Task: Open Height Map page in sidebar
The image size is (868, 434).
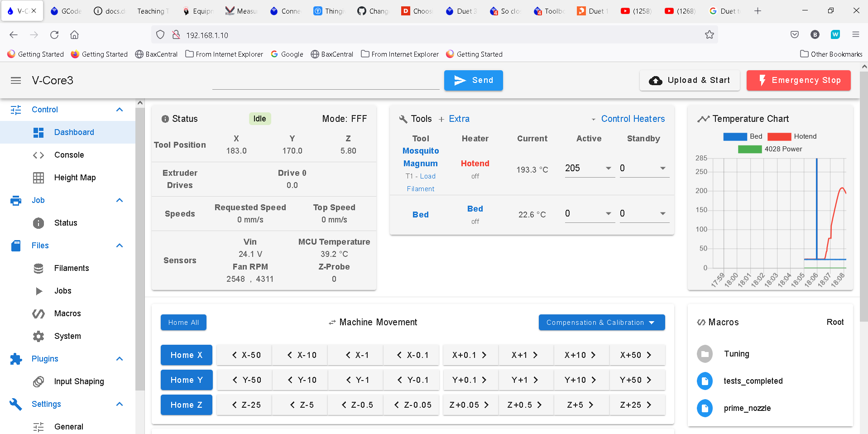Action: pyautogui.click(x=68, y=178)
